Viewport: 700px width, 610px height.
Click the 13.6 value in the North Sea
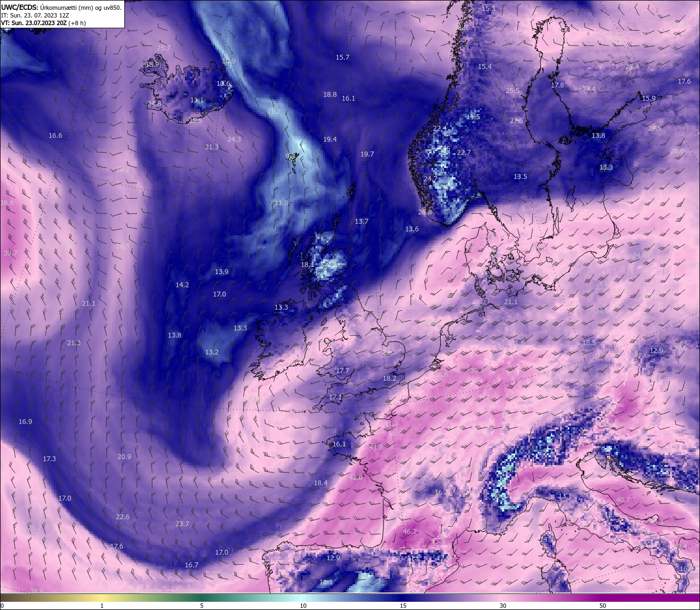tap(412, 229)
